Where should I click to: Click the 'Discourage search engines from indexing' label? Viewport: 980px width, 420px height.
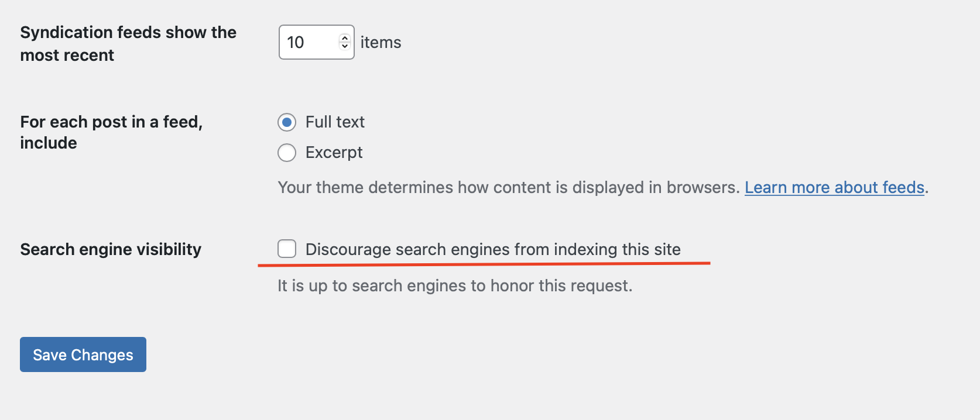coord(493,249)
